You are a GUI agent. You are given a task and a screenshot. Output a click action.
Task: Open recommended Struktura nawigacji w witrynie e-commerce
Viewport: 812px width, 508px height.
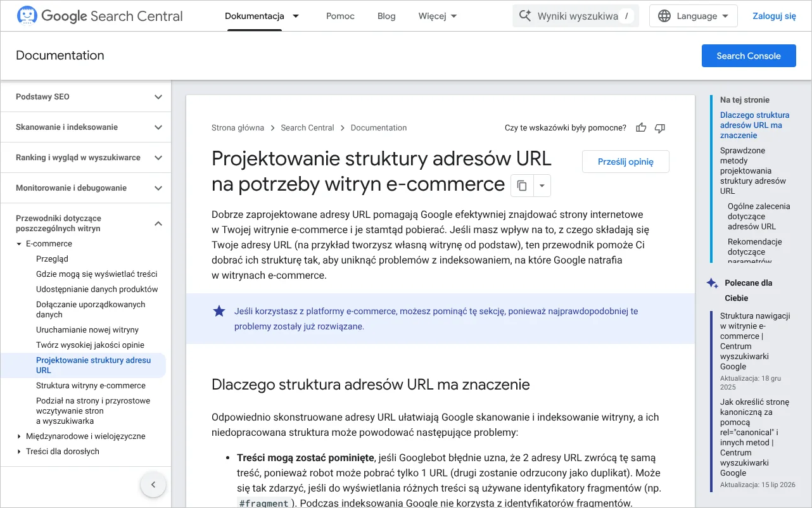pos(755,341)
